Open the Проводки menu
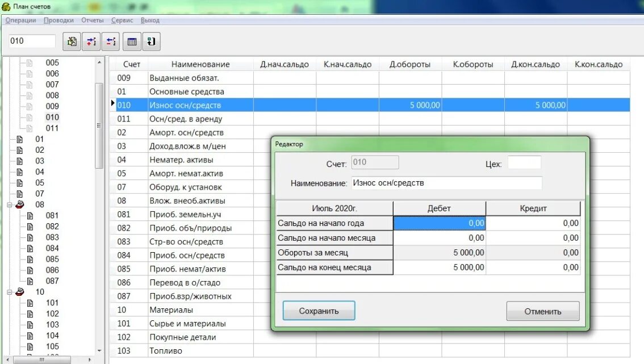Viewport: 644px width, 364px height. (x=58, y=20)
